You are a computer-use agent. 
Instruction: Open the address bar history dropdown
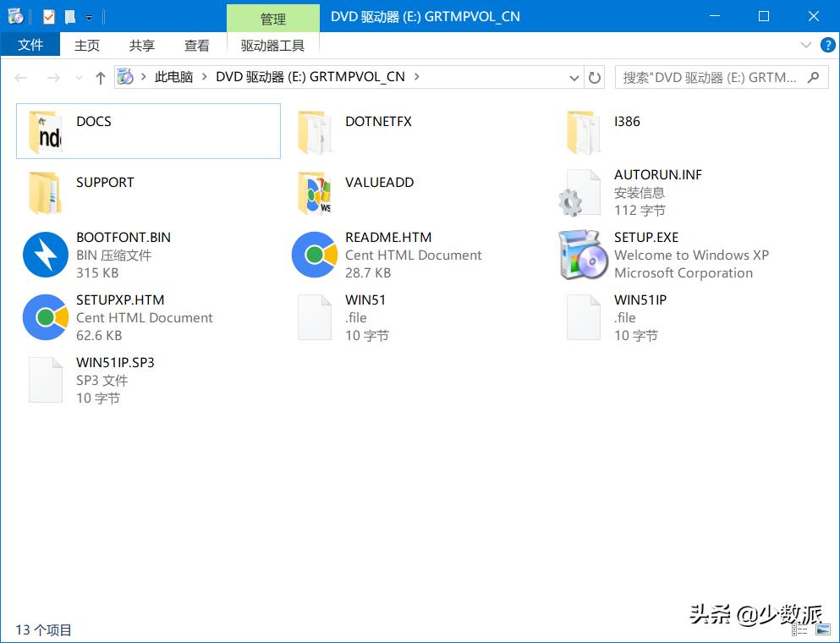pos(573,76)
